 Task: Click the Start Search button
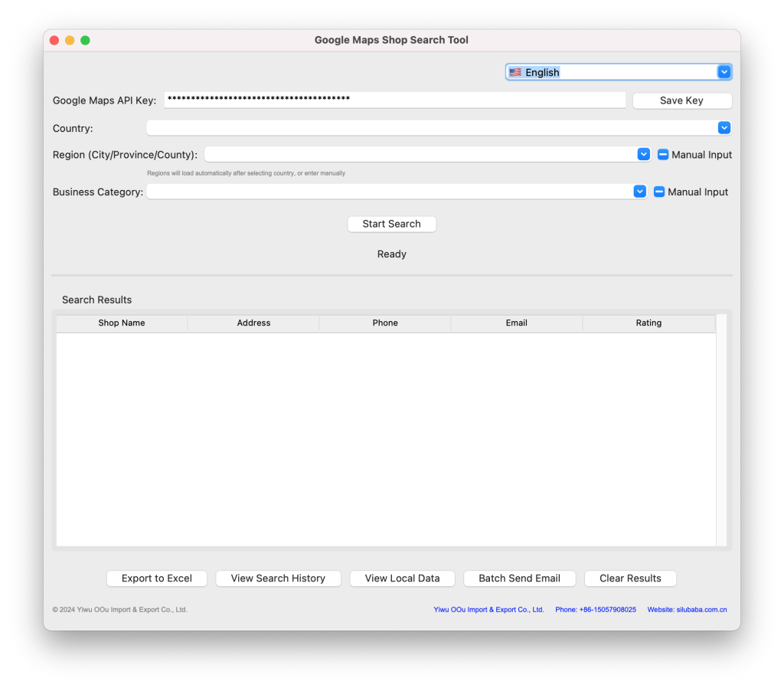[391, 224]
